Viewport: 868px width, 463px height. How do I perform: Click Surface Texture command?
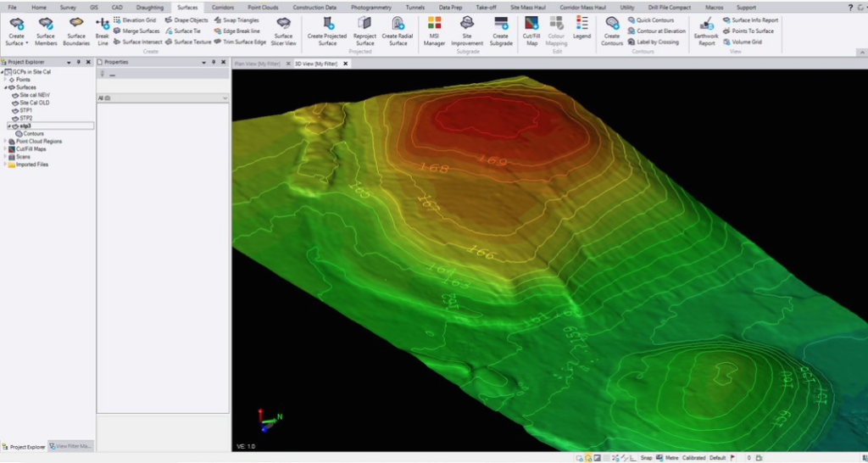(187, 42)
